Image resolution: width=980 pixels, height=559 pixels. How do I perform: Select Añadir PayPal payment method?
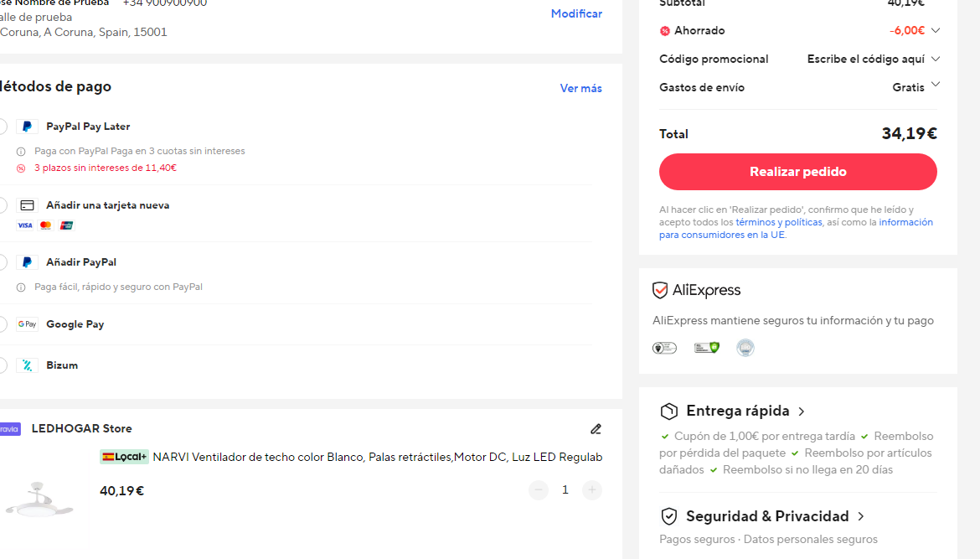click(x=3, y=262)
